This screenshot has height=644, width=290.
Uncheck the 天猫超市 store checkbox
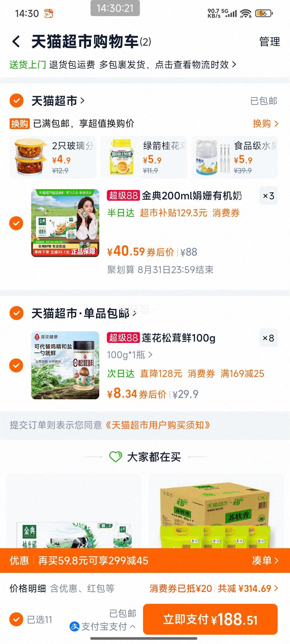coord(17,101)
